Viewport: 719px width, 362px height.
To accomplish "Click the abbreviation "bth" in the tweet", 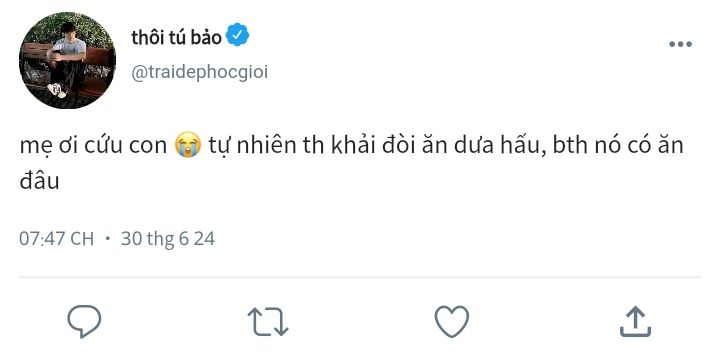I will [570, 145].
